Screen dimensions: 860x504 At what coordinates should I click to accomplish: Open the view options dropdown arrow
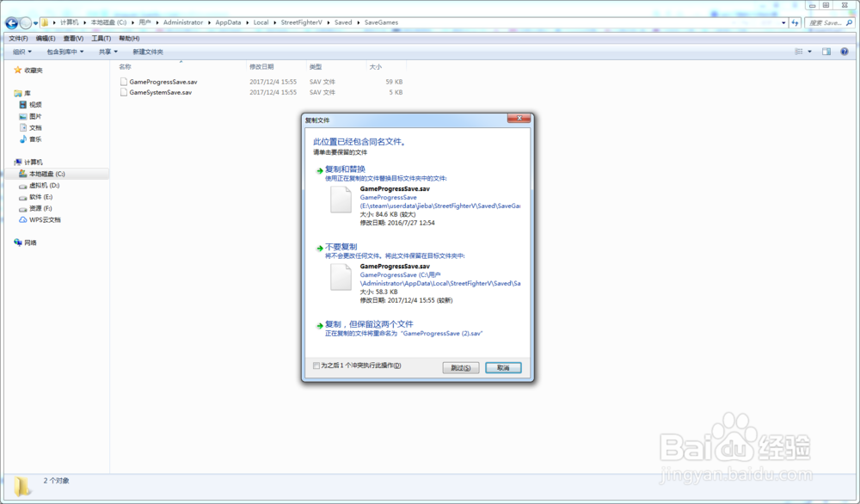coord(809,52)
